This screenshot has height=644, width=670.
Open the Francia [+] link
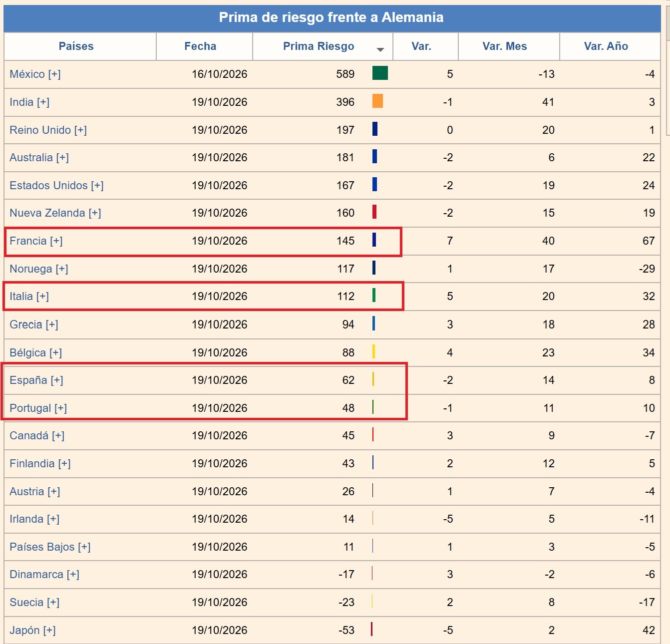tap(36, 241)
